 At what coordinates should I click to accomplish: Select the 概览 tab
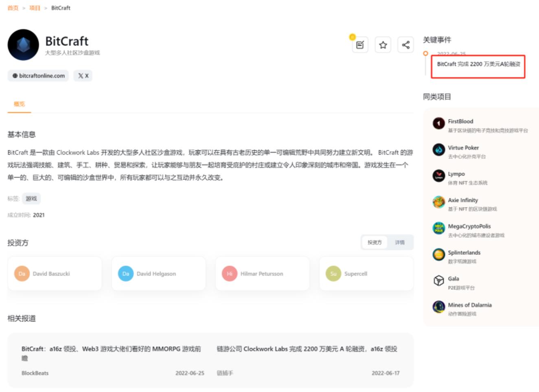(19, 104)
